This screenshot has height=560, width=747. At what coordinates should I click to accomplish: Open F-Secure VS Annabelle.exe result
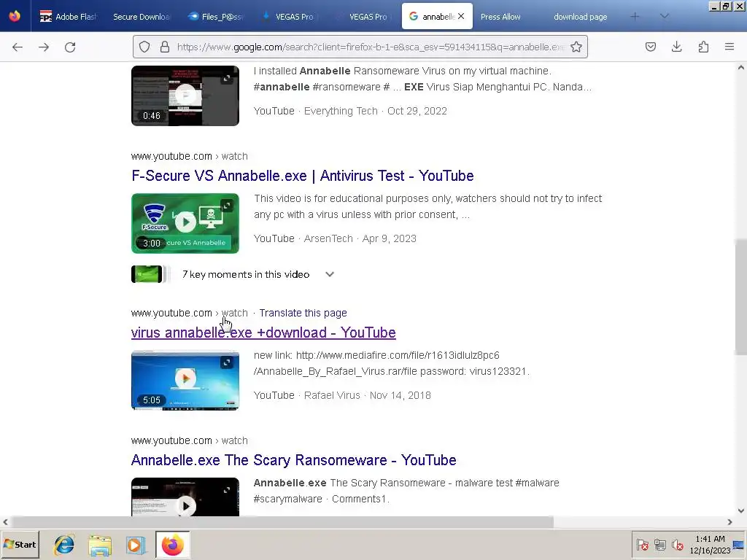[303, 176]
